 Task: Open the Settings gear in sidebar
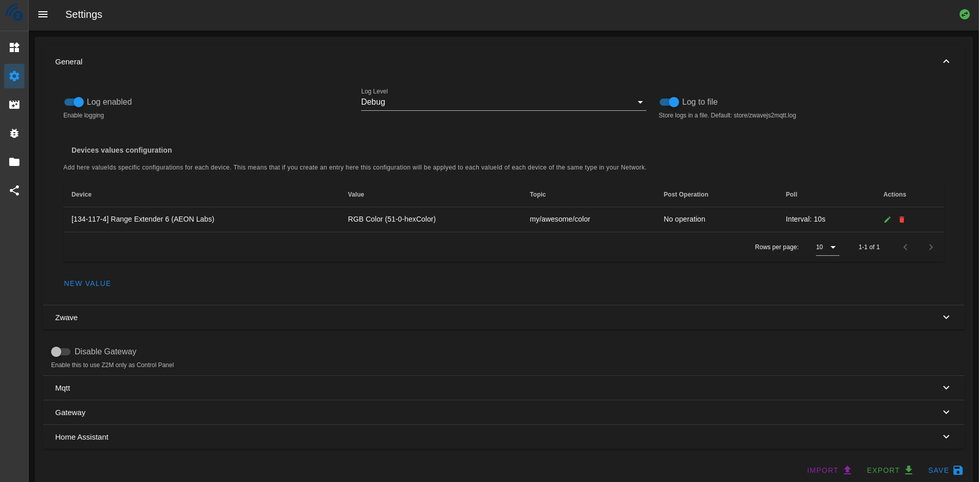point(14,76)
